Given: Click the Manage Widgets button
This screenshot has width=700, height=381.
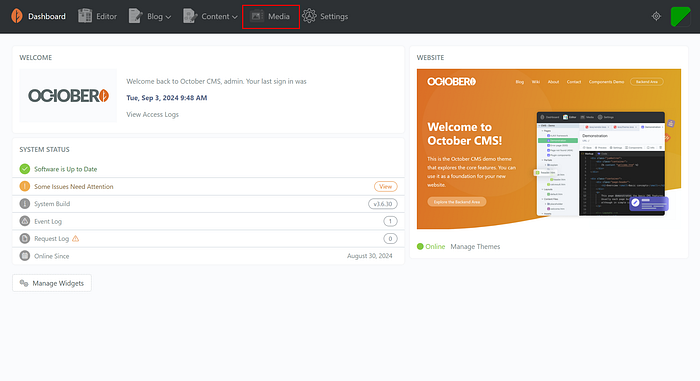Looking at the screenshot, I should 52,283.
